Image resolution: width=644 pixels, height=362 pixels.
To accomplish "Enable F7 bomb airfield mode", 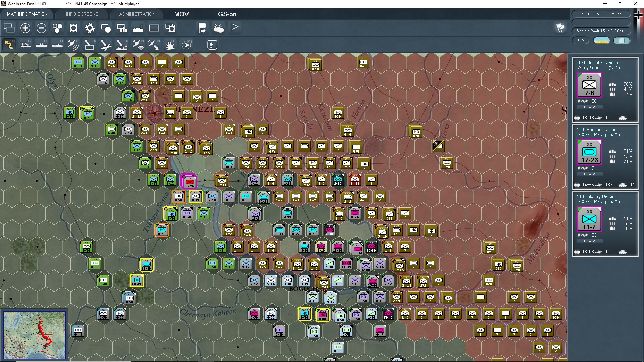I will pyautogui.click(x=106, y=45).
